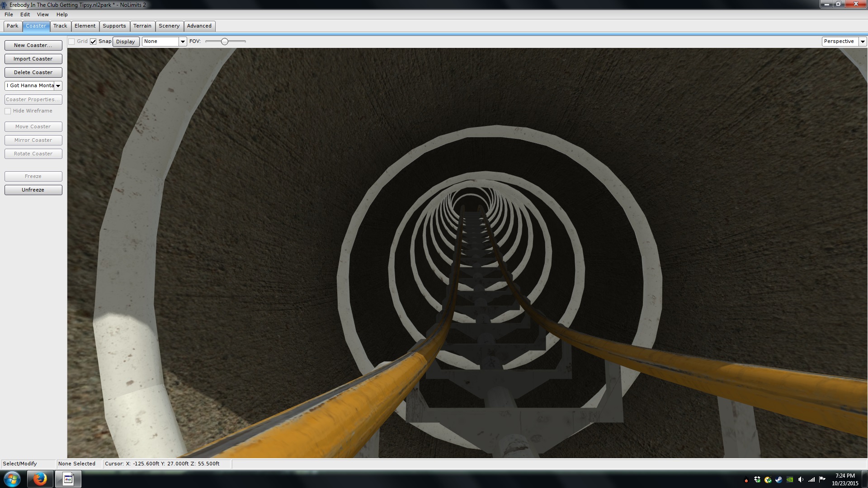Open the Perspective view dropdown
Viewport: 868px width, 488px height.
(863, 42)
